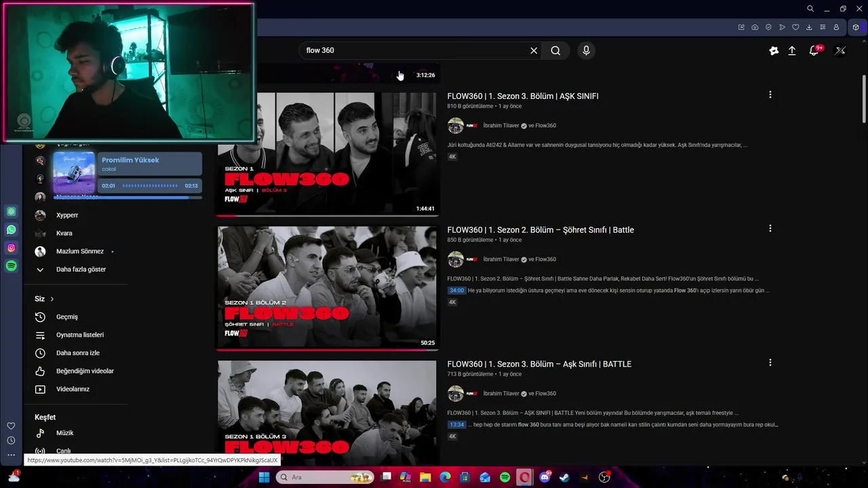The width and height of the screenshot is (868, 488).
Task: Open 'FLOW360 | 1. Sezon 2. Bölüm – Şöhret Sınıfı | Battle' title
Action: point(540,230)
